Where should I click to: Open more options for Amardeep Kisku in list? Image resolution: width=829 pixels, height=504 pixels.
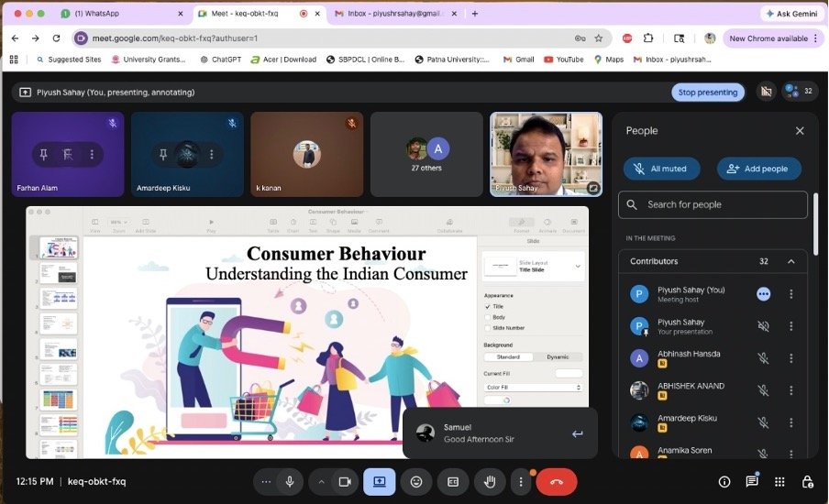790,422
